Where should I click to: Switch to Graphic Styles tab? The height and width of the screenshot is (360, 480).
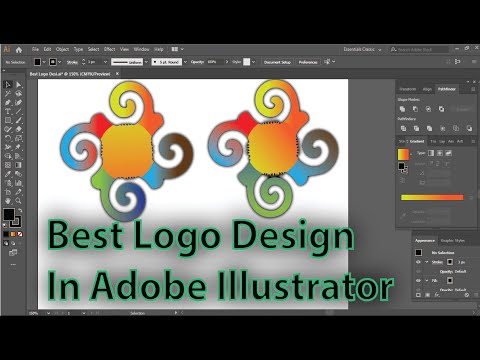pos(452,240)
